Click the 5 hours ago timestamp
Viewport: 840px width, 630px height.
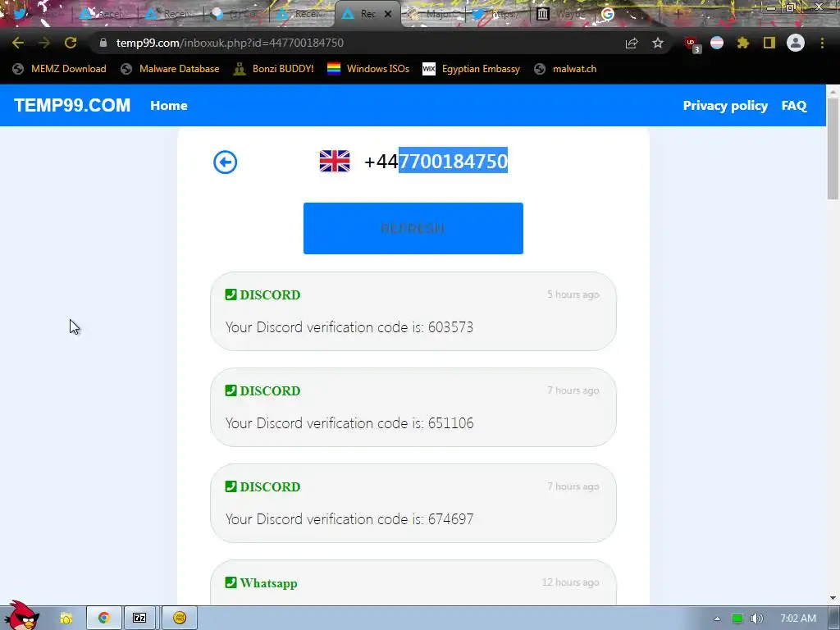573,294
